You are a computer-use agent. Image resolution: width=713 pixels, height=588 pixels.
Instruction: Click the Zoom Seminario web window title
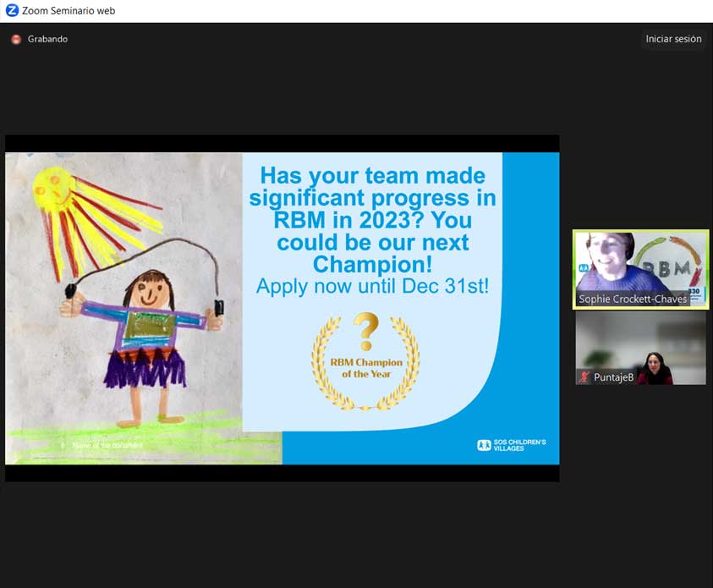tap(69, 11)
